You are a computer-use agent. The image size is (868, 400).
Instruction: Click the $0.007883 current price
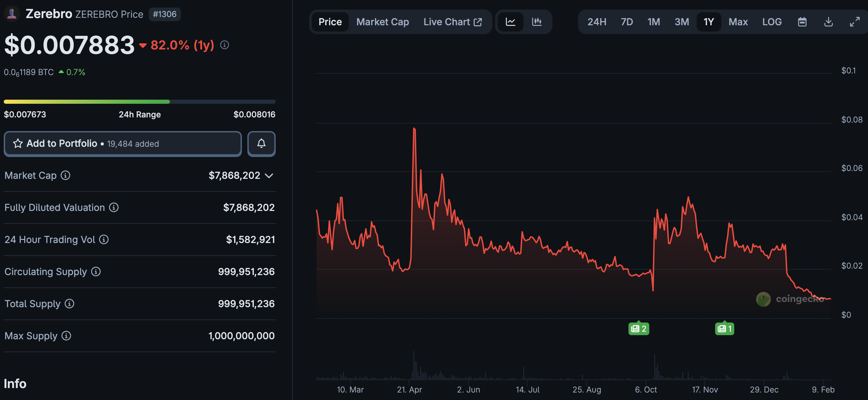point(70,45)
